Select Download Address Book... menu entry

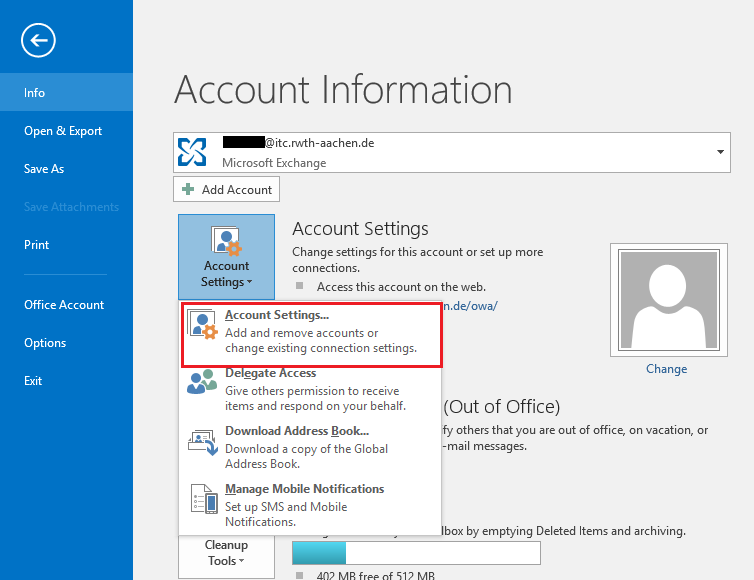(x=310, y=447)
